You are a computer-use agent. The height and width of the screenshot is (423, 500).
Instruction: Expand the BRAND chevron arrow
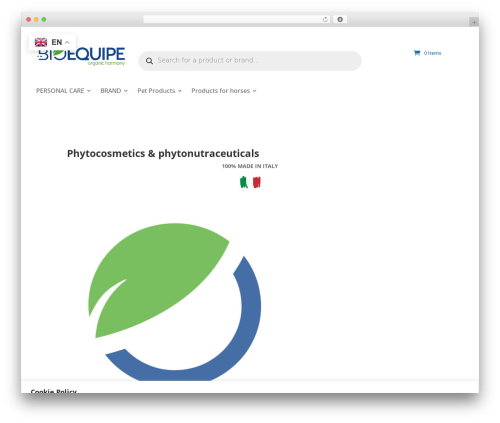point(126,91)
